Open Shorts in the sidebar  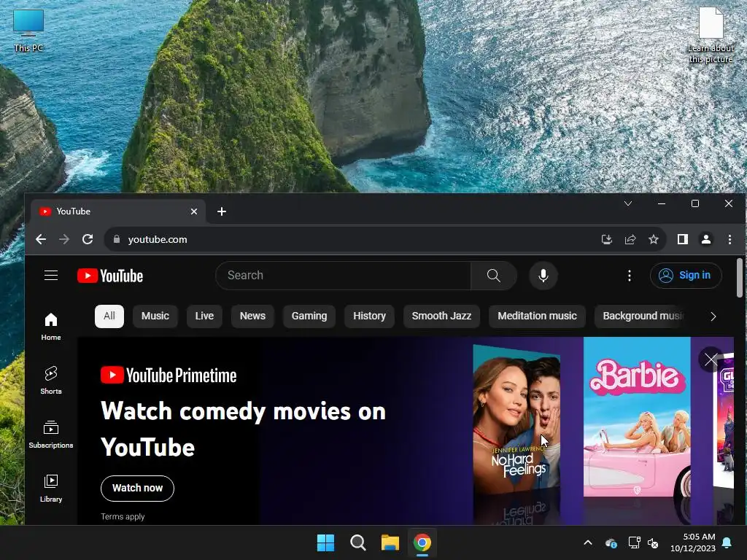[51, 381]
